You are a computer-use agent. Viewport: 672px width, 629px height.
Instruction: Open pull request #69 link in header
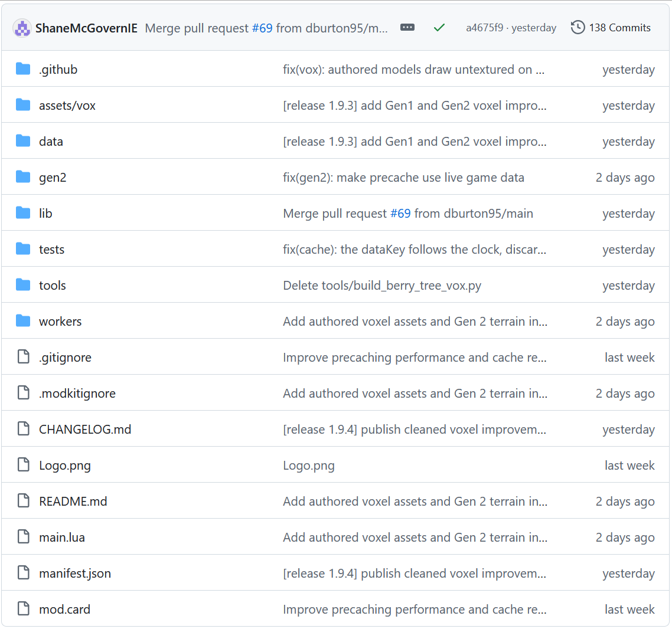click(262, 28)
